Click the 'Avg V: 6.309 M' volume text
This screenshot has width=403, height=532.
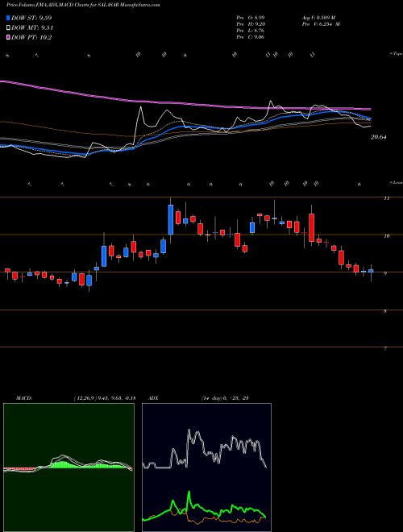coord(318,18)
